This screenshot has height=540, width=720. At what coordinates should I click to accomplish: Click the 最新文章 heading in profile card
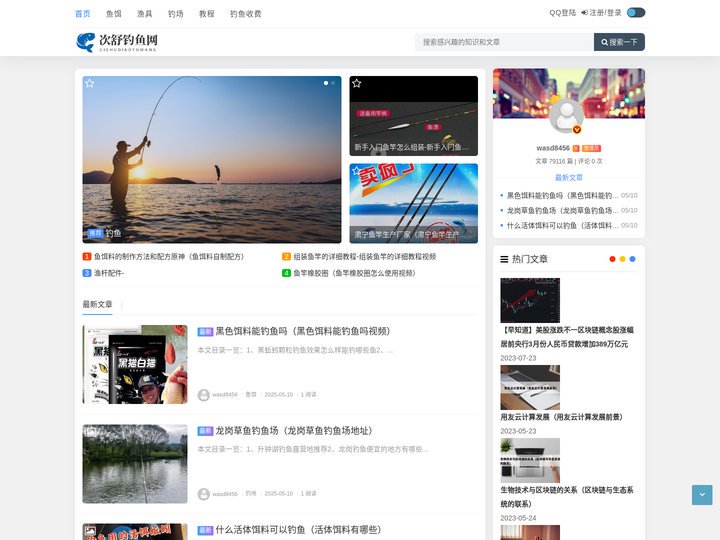(568, 178)
